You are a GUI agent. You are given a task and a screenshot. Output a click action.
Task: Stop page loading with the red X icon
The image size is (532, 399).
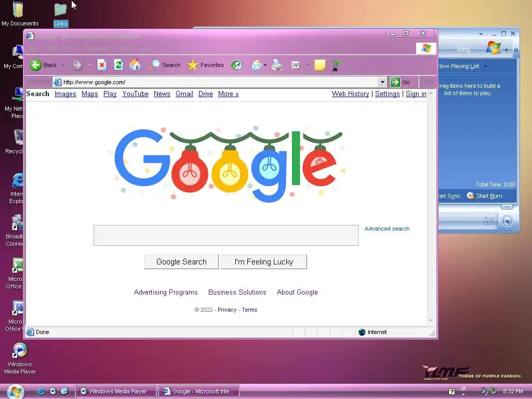click(102, 65)
